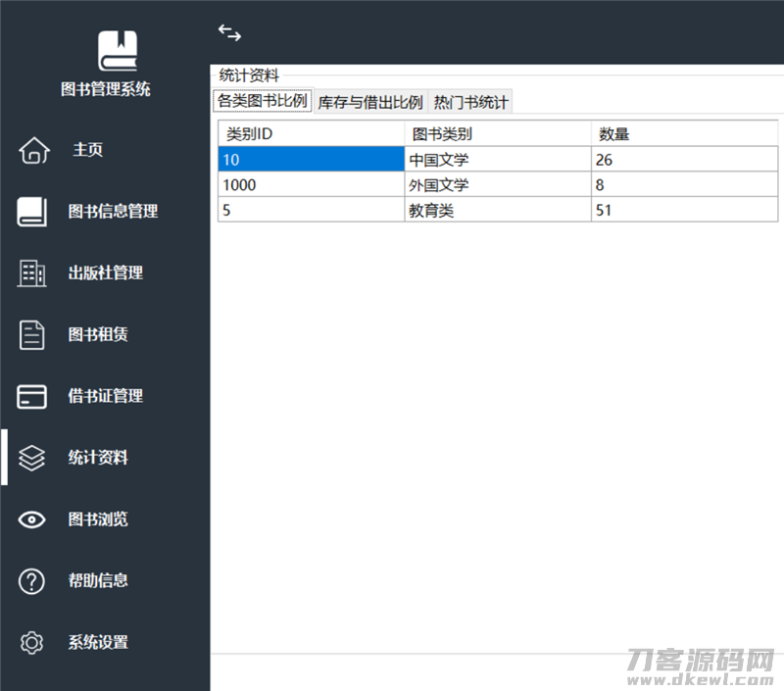
Task: Click the 主页 home icon in sidebar
Action: coord(34,150)
